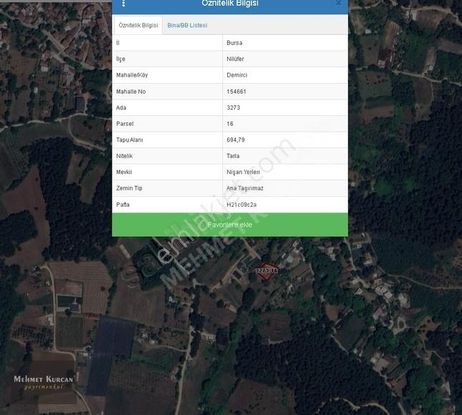Open the three-dot menu in panel header
This screenshot has height=415, width=462.
pyautogui.click(x=124, y=3)
